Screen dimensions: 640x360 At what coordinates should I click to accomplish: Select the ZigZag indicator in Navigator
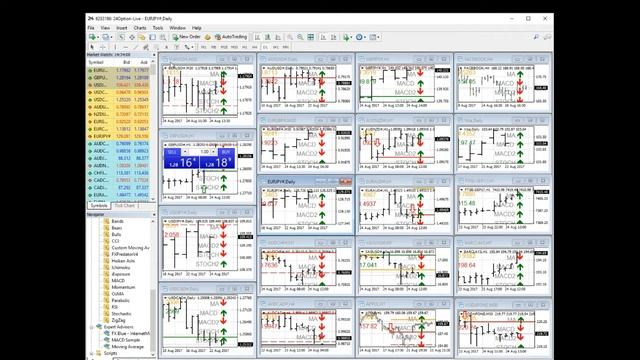pos(118,320)
